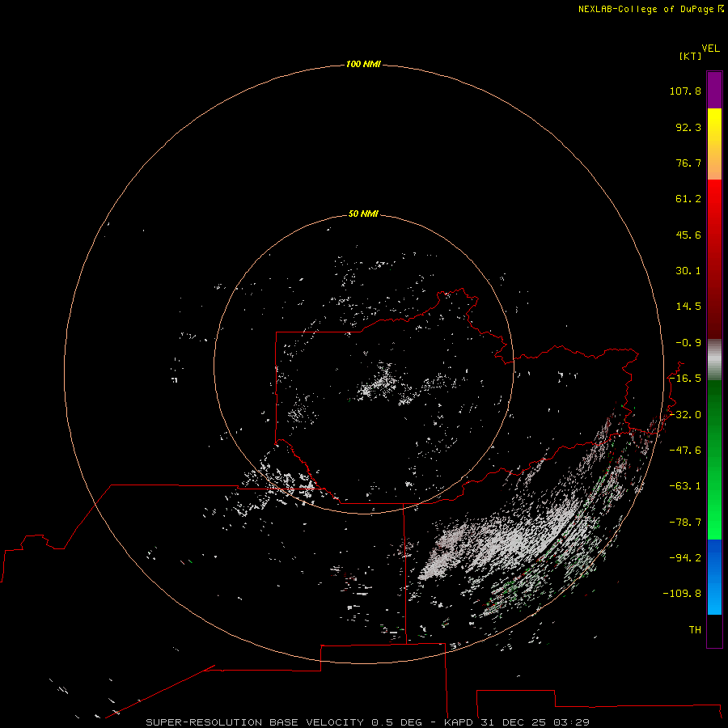Screen dimensions: 728x728
Task: Click the -109.8 legend value
Action: pos(682,594)
